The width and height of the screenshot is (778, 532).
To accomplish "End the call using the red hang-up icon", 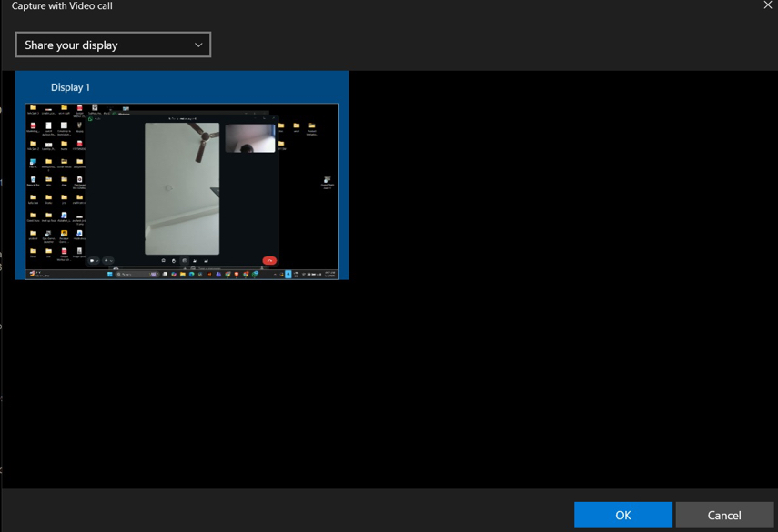I will (269, 261).
